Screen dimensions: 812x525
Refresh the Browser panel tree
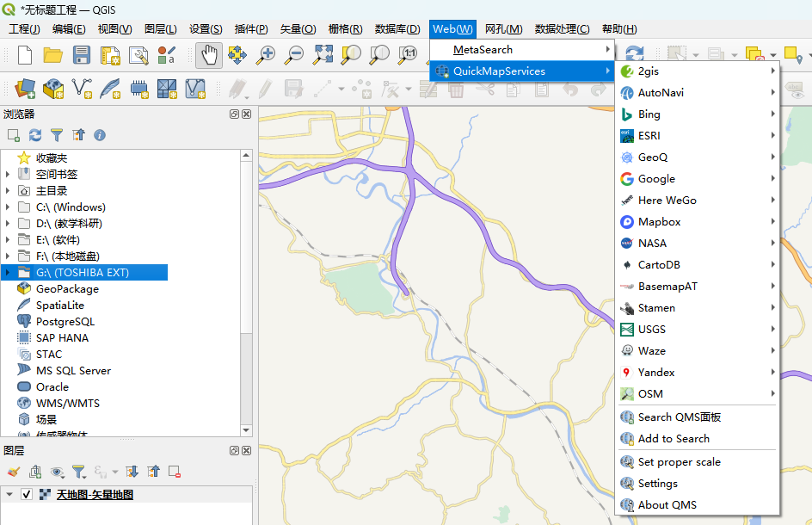(x=35, y=135)
